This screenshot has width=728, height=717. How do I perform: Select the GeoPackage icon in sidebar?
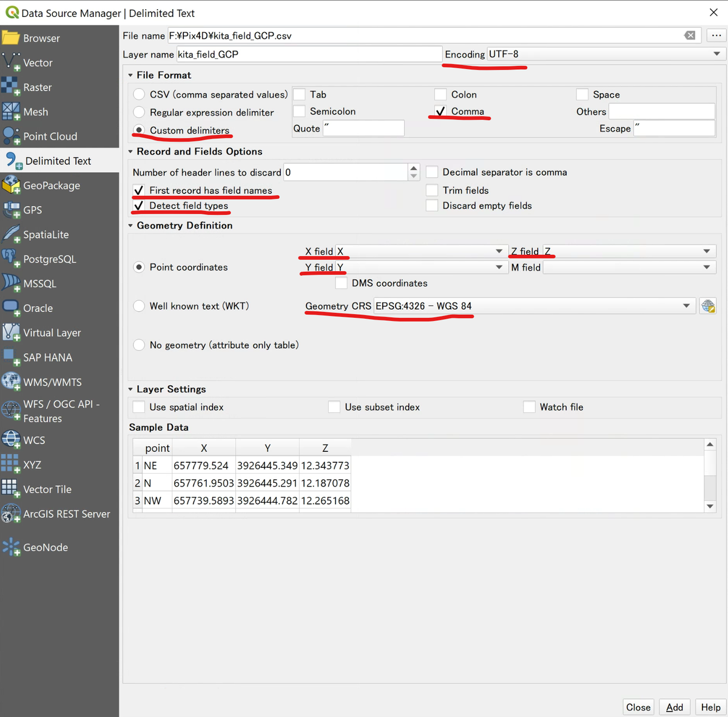(x=11, y=185)
